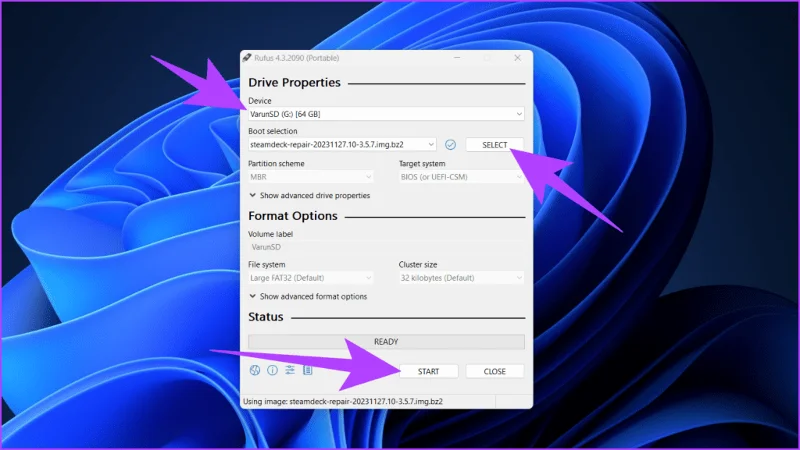This screenshot has width=800, height=450.
Task: Open the Boot selection dropdown
Action: click(x=342, y=144)
